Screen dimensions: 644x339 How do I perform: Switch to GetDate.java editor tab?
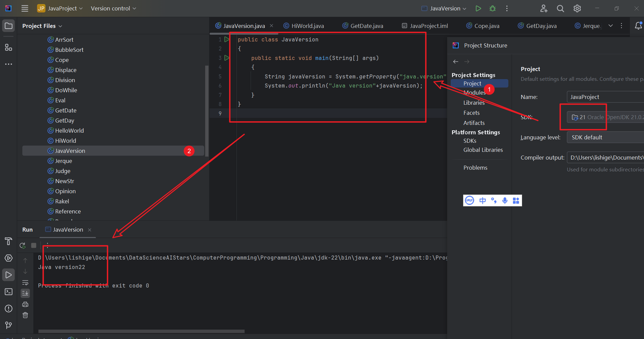[x=363, y=26]
